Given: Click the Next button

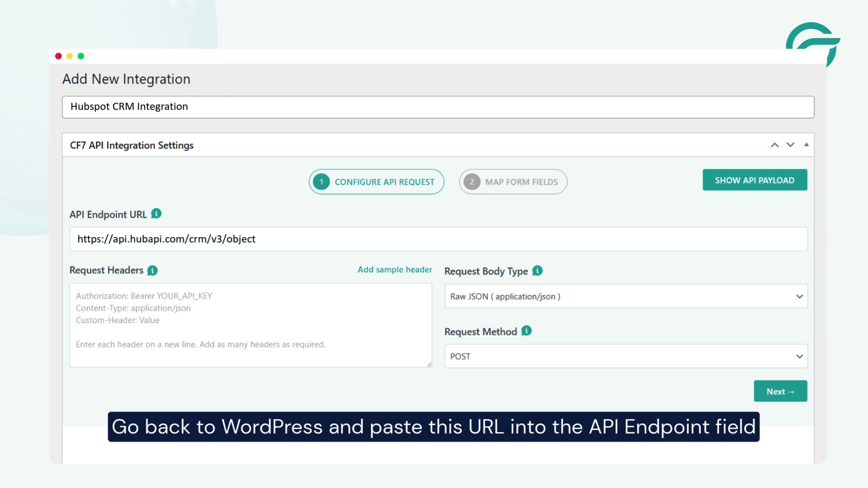Looking at the screenshot, I should click(780, 391).
